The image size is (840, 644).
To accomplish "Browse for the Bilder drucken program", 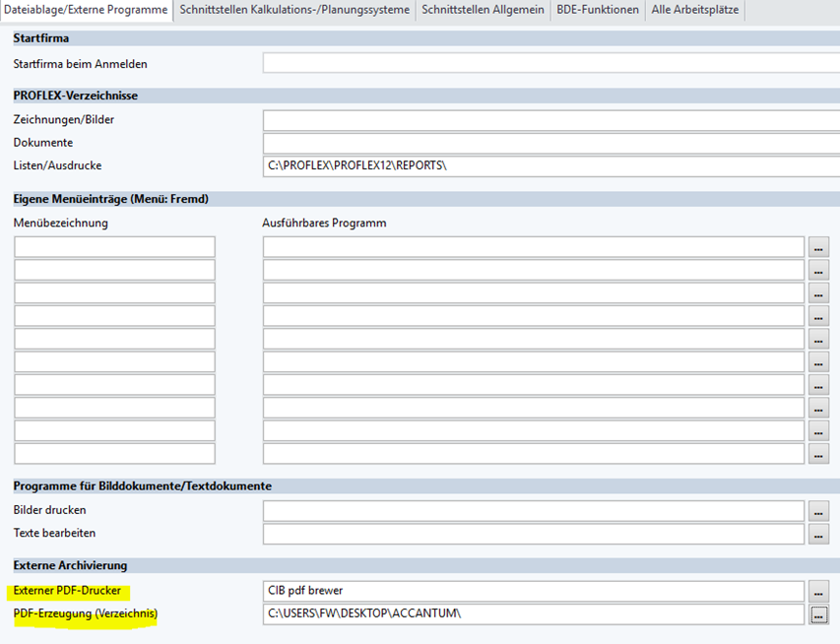I will 818,511.
